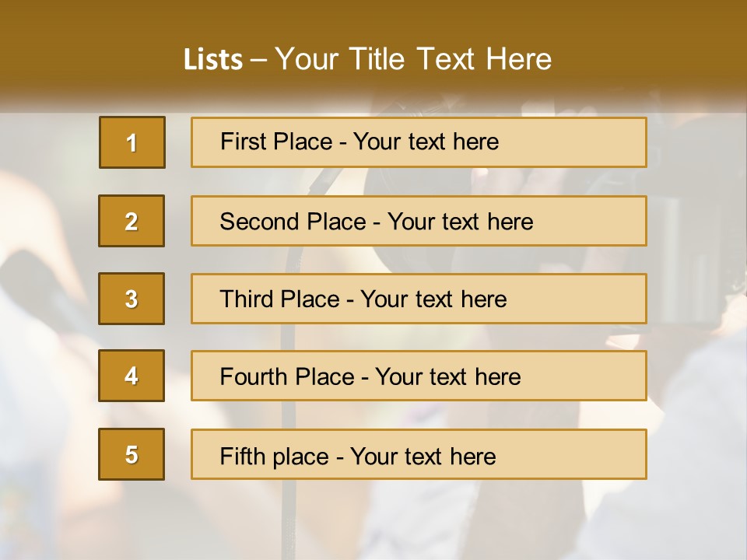Select the number 4 box

point(132,376)
